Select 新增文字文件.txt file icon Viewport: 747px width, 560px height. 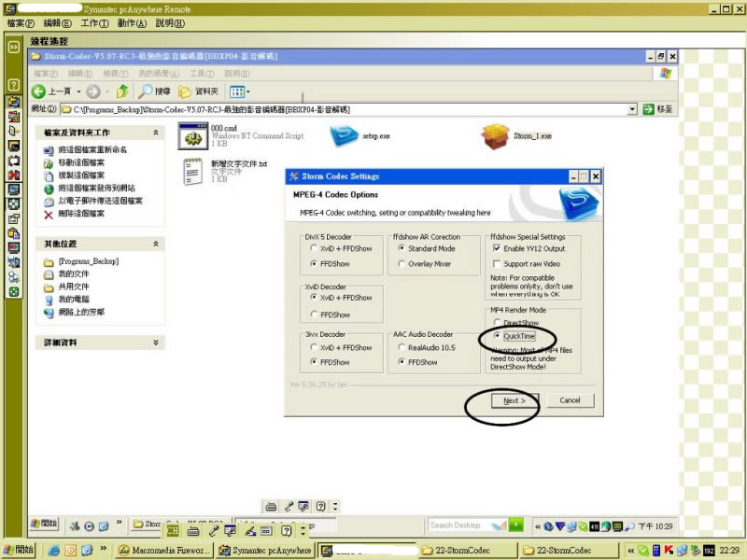[192, 172]
